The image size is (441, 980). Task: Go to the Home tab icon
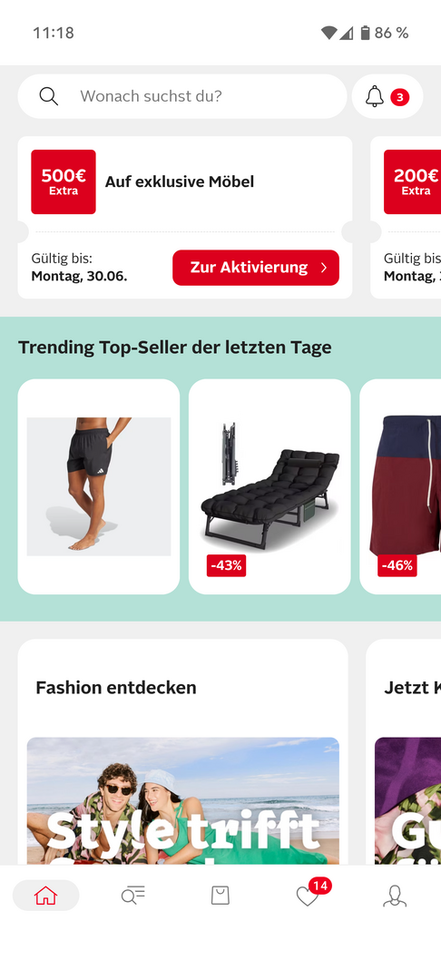click(45, 896)
